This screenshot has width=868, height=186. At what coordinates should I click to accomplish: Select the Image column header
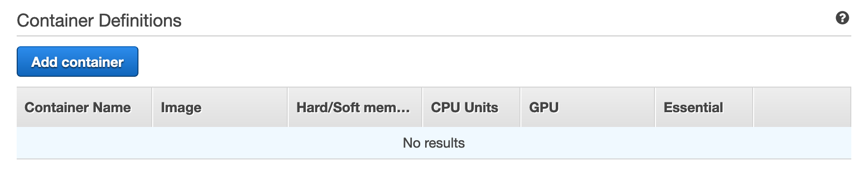tap(220, 107)
